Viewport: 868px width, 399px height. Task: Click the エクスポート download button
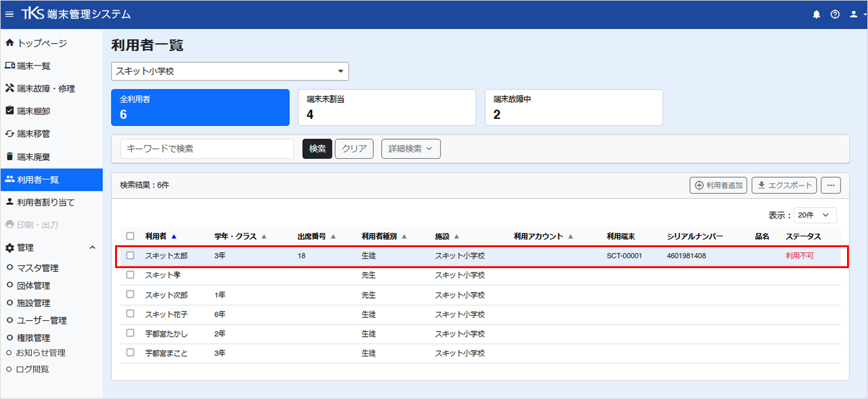784,185
